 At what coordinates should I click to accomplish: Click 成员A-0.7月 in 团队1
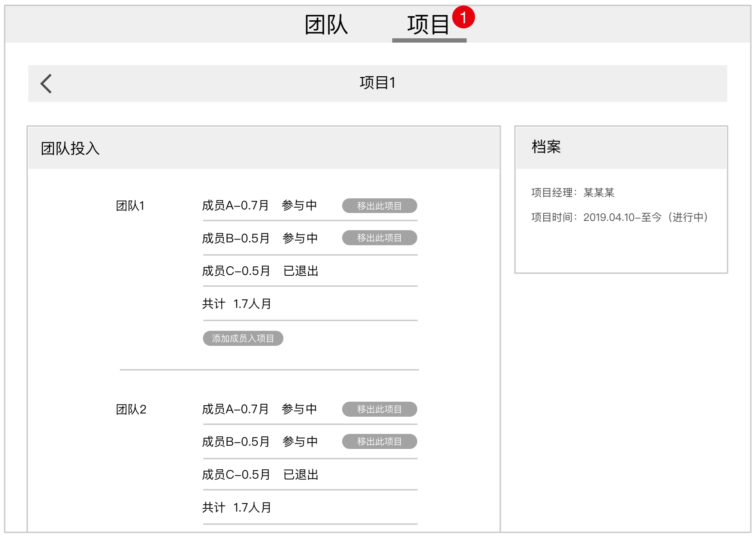pyautogui.click(x=235, y=205)
